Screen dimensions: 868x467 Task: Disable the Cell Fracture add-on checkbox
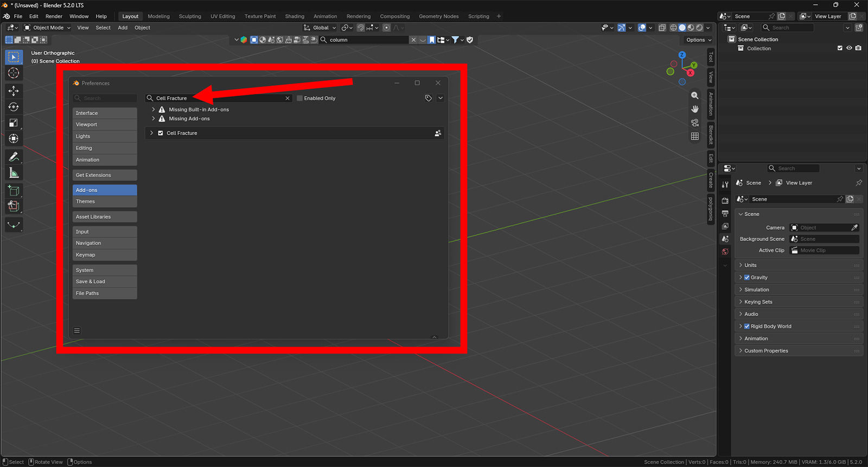pyautogui.click(x=161, y=133)
